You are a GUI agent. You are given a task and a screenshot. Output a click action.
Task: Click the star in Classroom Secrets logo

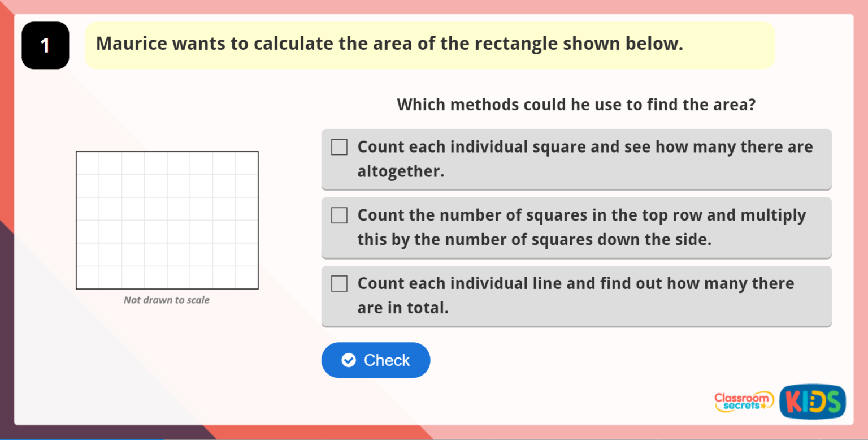tap(763, 406)
